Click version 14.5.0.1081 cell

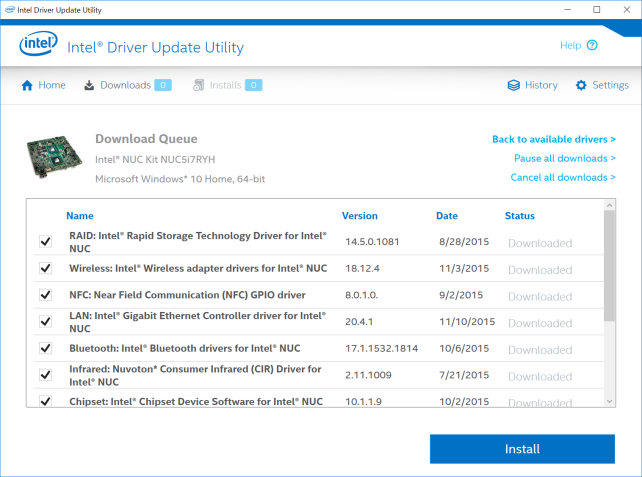tap(372, 242)
